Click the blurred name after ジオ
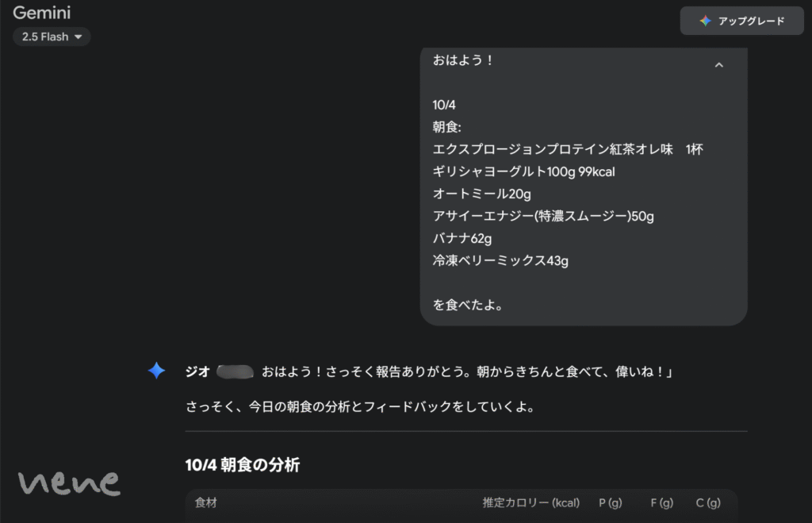This screenshot has width=812, height=523. coord(235,371)
